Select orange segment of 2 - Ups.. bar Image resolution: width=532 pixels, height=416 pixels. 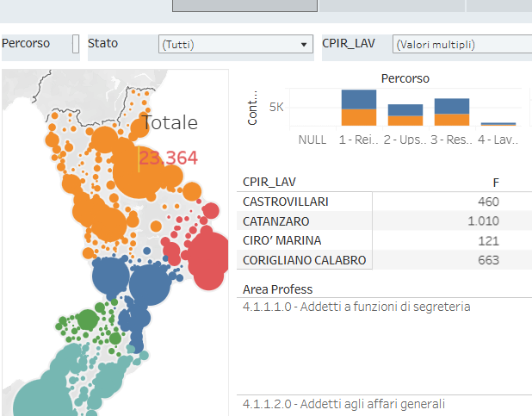click(405, 121)
